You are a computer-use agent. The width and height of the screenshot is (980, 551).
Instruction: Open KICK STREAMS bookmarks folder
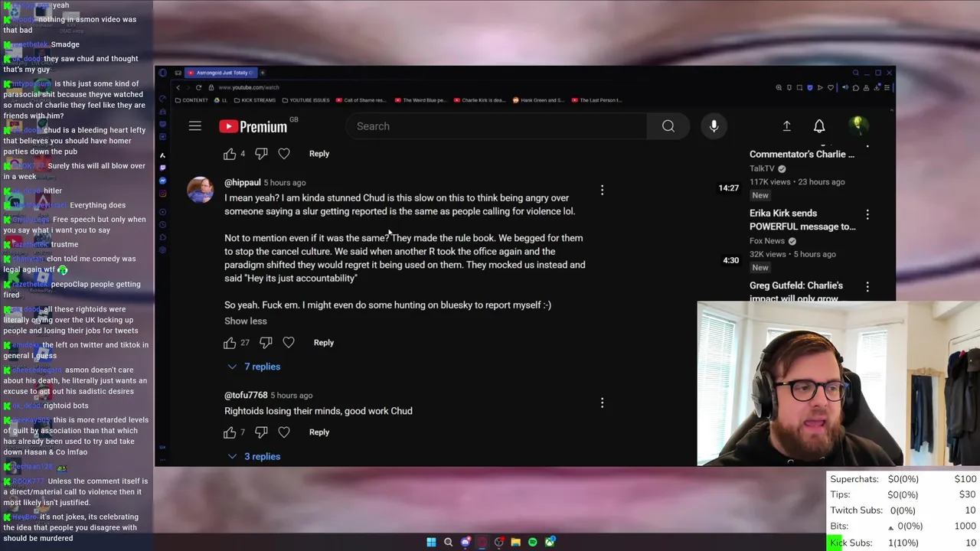tap(255, 100)
